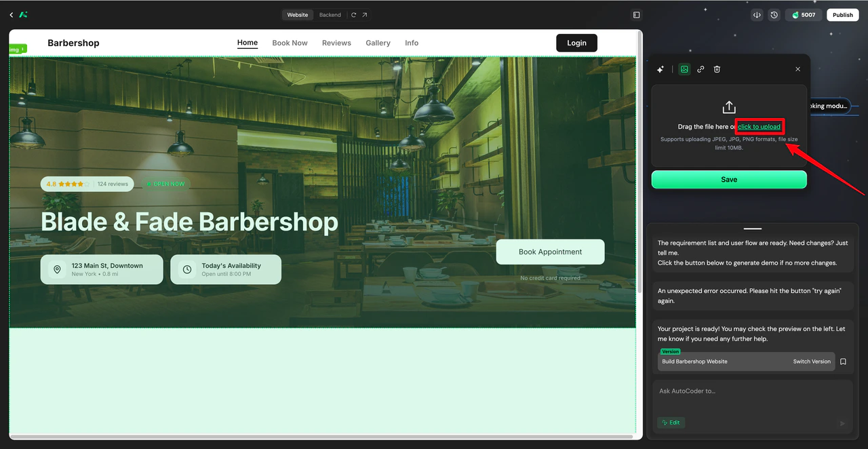Click the Version green tag
Viewport: 868px width, 449px height.
click(670, 351)
